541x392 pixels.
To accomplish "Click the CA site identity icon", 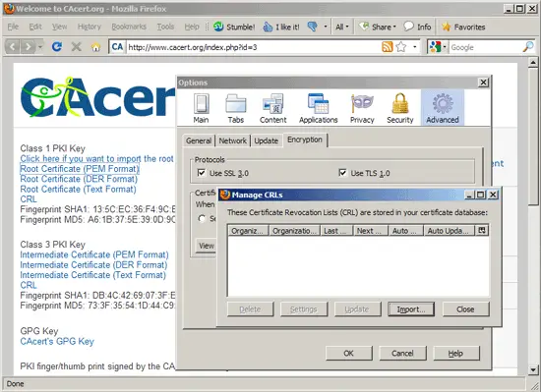I will [x=117, y=47].
